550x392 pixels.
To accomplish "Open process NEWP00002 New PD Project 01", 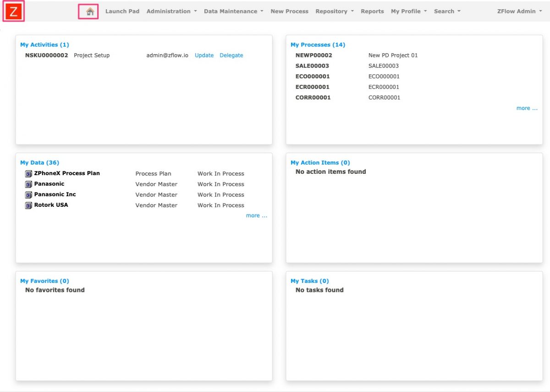I will click(313, 55).
